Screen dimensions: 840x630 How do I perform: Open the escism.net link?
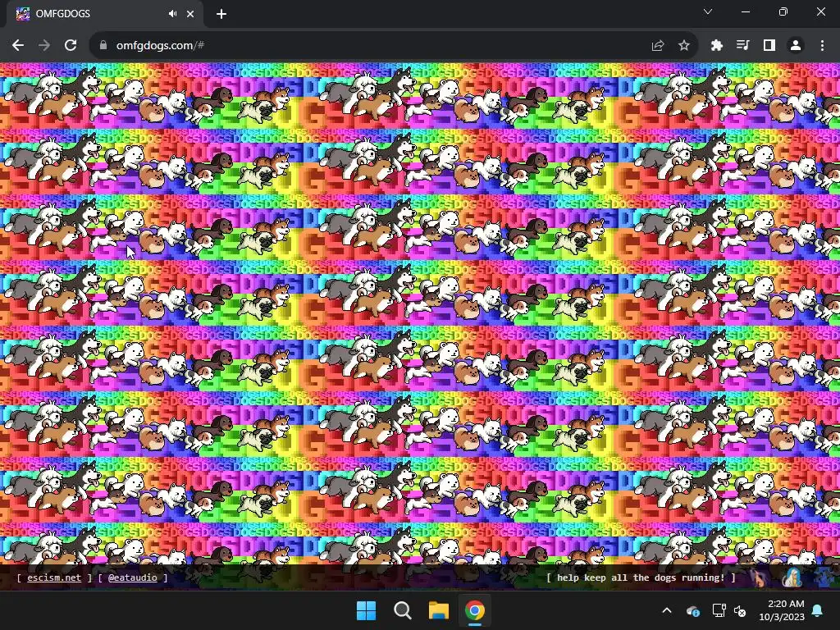point(54,577)
